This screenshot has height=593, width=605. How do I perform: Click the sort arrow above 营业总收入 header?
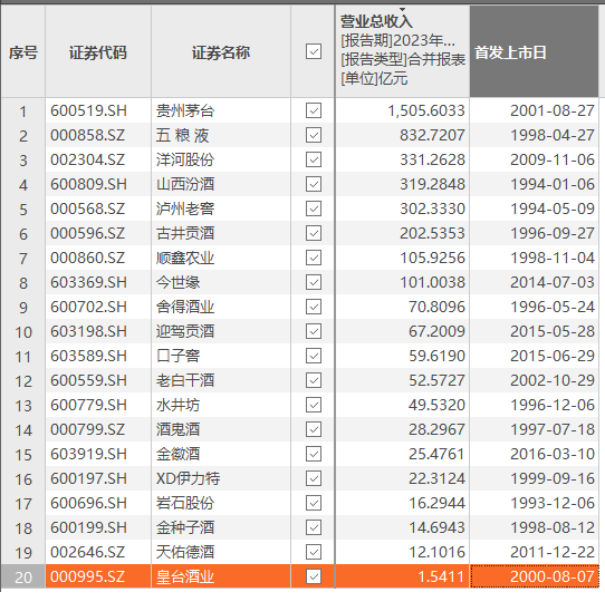point(402,9)
